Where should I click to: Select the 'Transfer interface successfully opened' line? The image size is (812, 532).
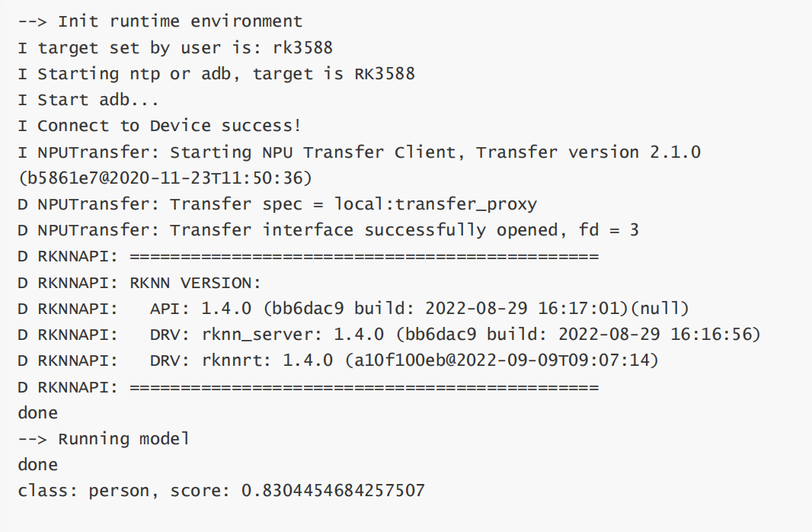[x=328, y=230]
